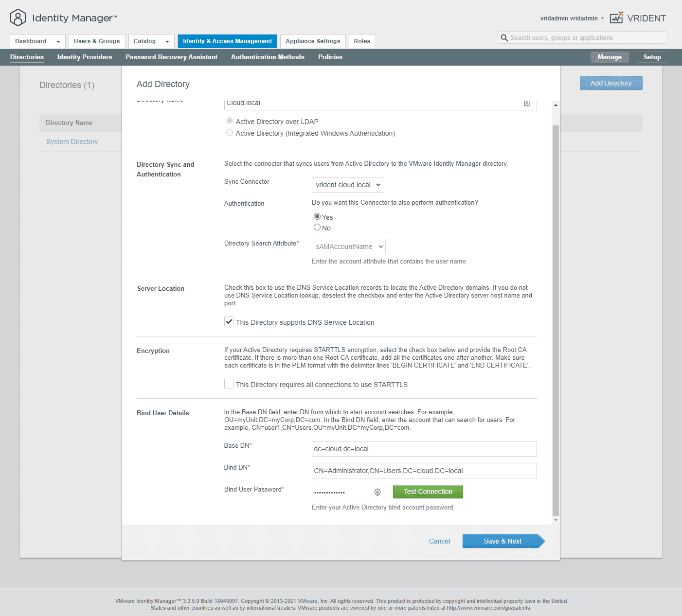Screen dimensions: 682x616
Task: Click the Manage button
Action: pos(610,57)
